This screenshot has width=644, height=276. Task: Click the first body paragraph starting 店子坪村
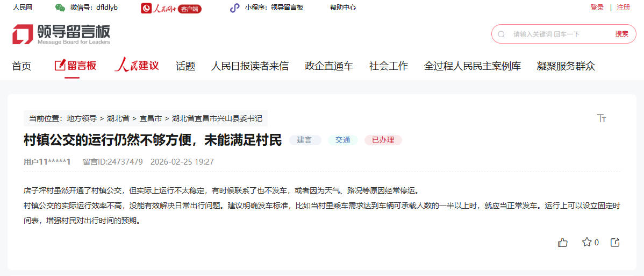[222, 191]
